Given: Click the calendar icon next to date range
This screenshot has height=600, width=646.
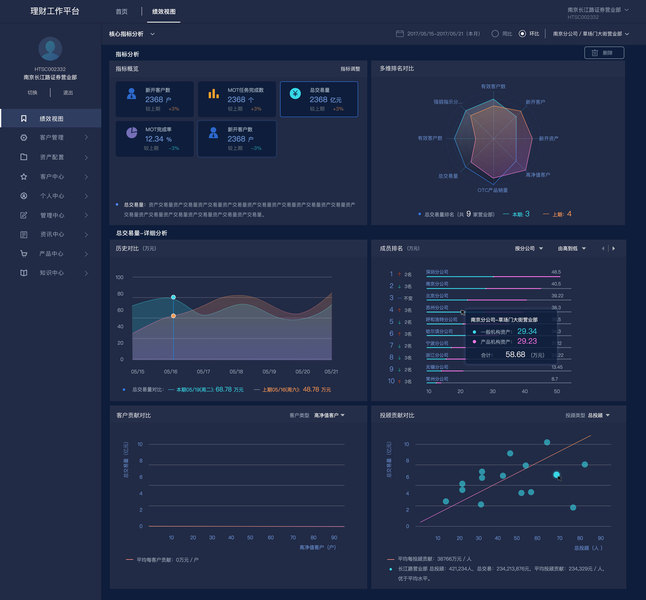Looking at the screenshot, I should [400, 34].
